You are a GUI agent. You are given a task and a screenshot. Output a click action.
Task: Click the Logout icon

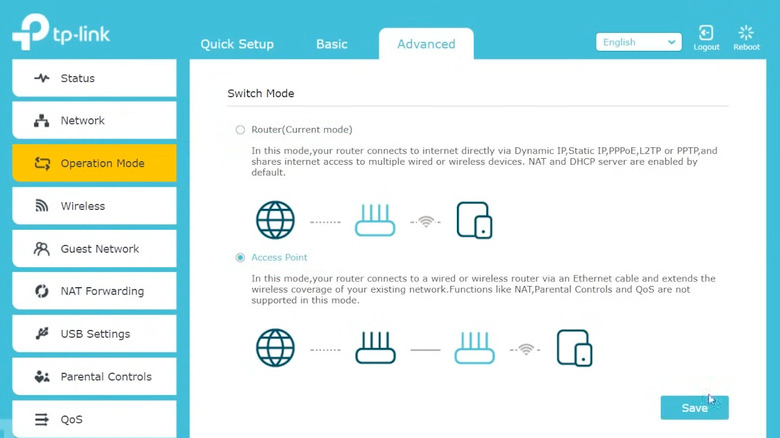coord(706,34)
